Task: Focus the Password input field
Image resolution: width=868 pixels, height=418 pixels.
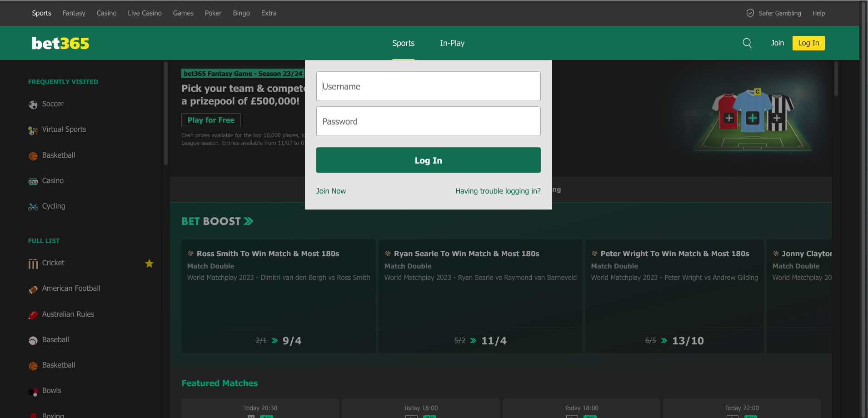Action: click(429, 121)
